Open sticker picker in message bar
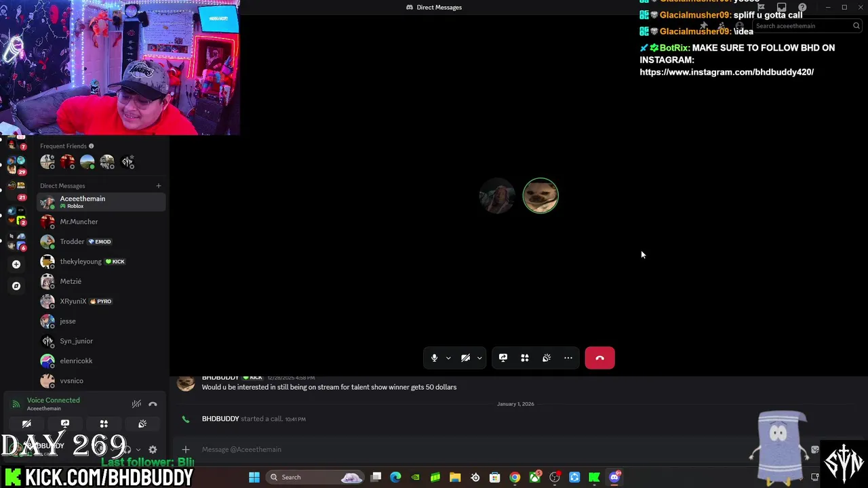Image resolution: width=868 pixels, height=488 pixels. pos(815,449)
